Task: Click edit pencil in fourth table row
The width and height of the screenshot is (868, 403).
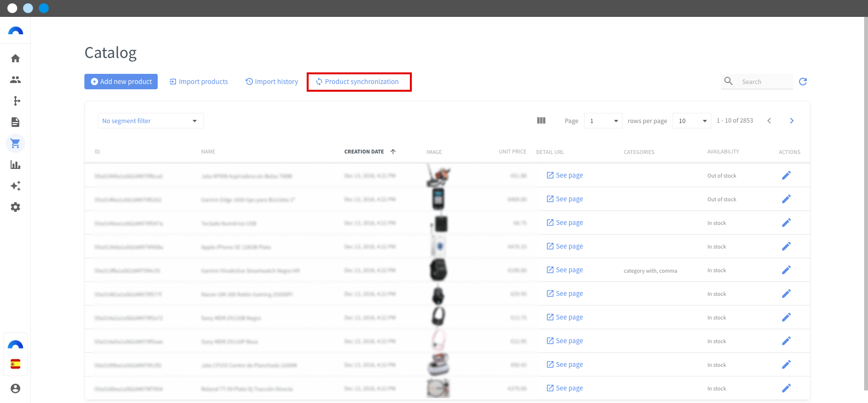Action: point(787,246)
